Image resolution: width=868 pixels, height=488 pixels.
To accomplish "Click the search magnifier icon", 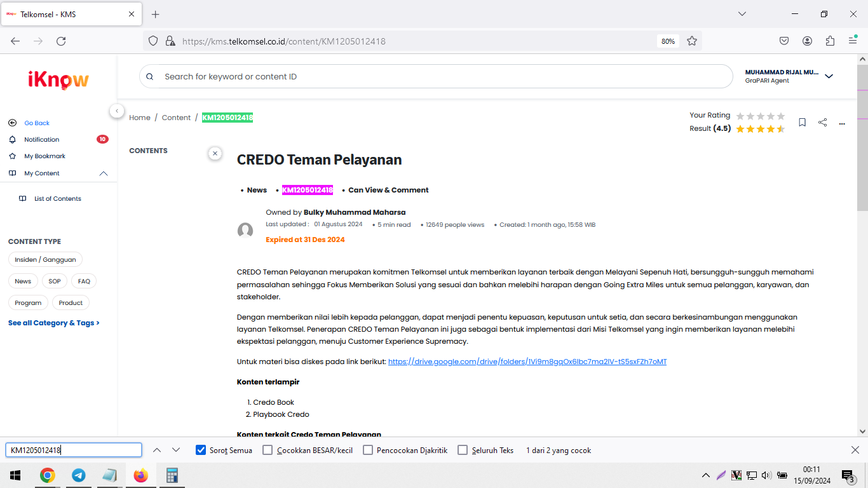I will coord(150,77).
